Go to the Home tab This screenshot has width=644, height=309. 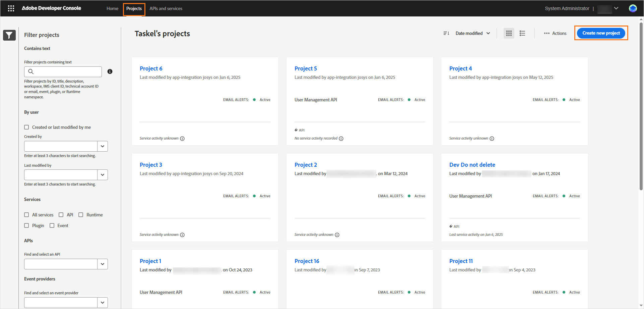(112, 8)
